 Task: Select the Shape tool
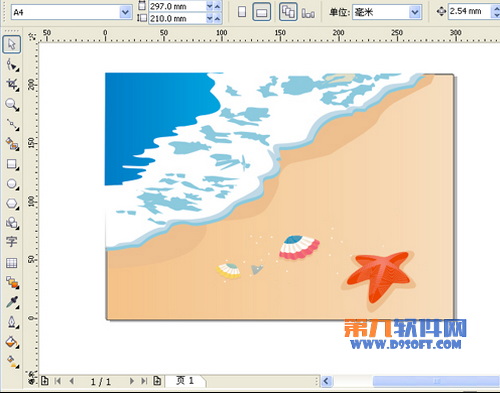12,65
